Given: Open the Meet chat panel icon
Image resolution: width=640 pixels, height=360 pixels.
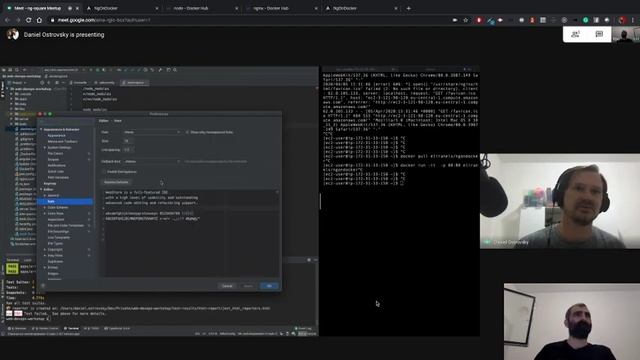Looking at the screenshot, I should (x=599, y=34).
